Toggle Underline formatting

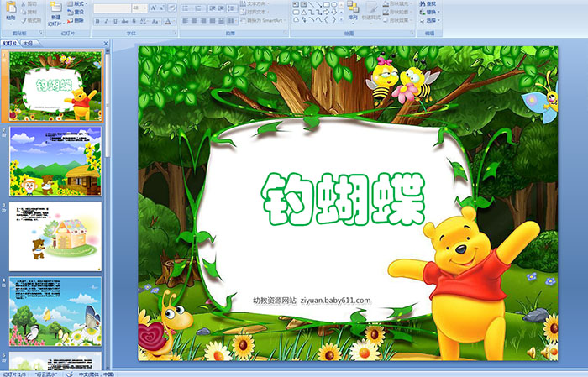(x=113, y=21)
